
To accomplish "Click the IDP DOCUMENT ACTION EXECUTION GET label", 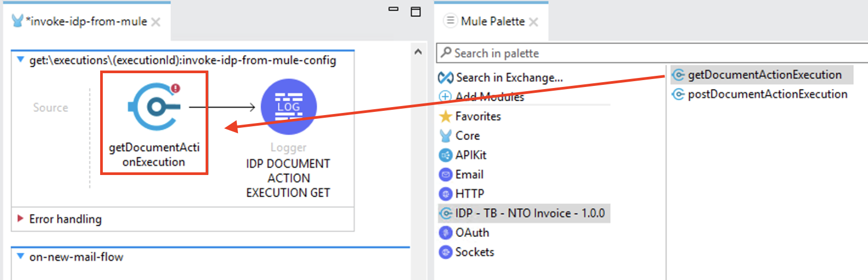I will pyautogui.click(x=288, y=178).
